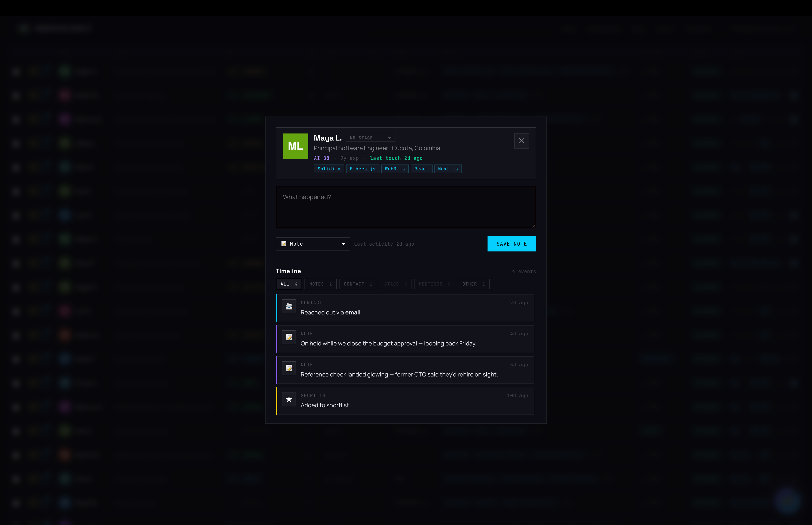The width and height of the screenshot is (812, 525).
Task: Click the 'Reached out via email' event text
Action: pyautogui.click(x=331, y=312)
